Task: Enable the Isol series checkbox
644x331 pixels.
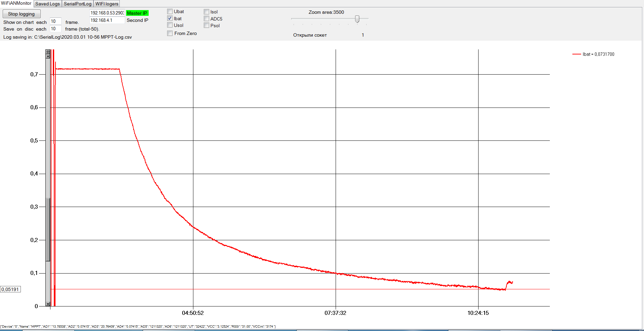Action: click(206, 12)
